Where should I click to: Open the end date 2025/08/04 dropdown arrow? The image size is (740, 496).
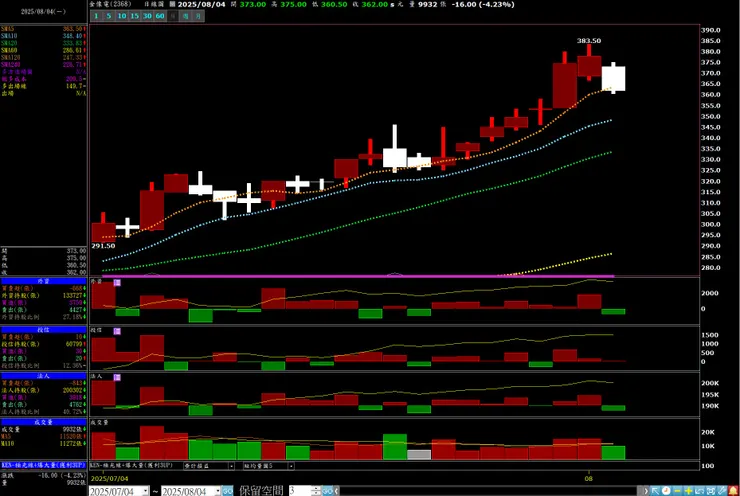(x=218, y=491)
